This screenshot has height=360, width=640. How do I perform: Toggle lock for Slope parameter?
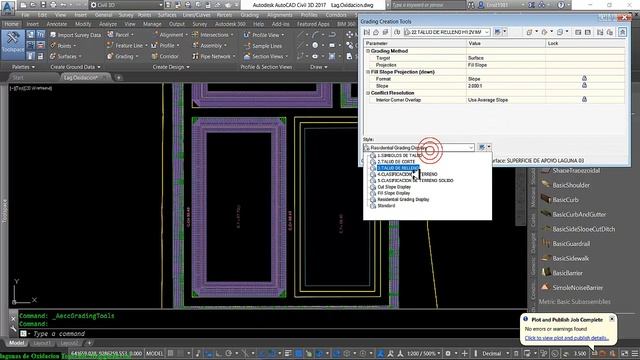click(x=584, y=85)
